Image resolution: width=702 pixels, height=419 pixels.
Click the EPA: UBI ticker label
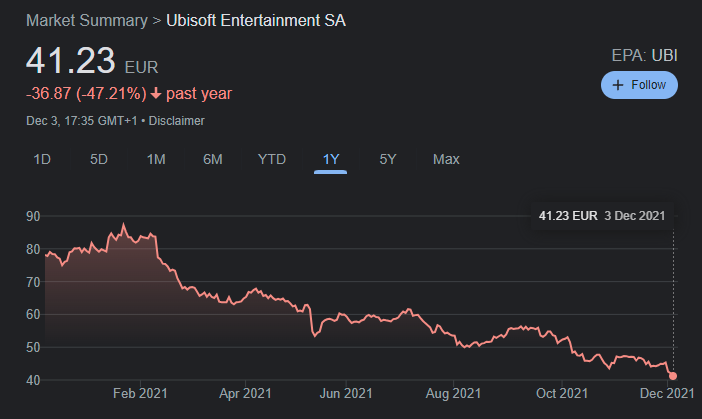click(x=644, y=56)
